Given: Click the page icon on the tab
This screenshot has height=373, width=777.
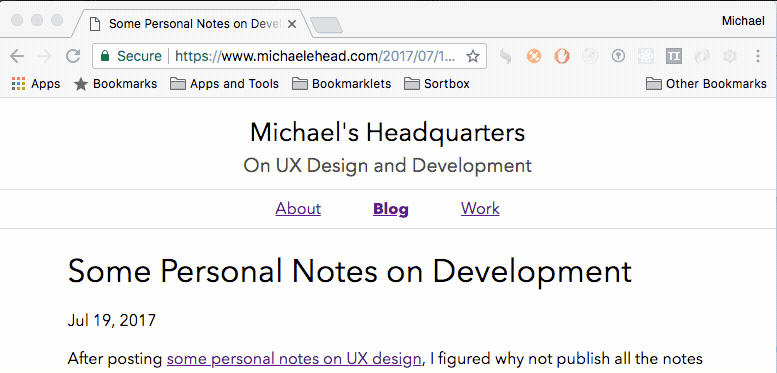Looking at the screenshot, I should (94, 24).
